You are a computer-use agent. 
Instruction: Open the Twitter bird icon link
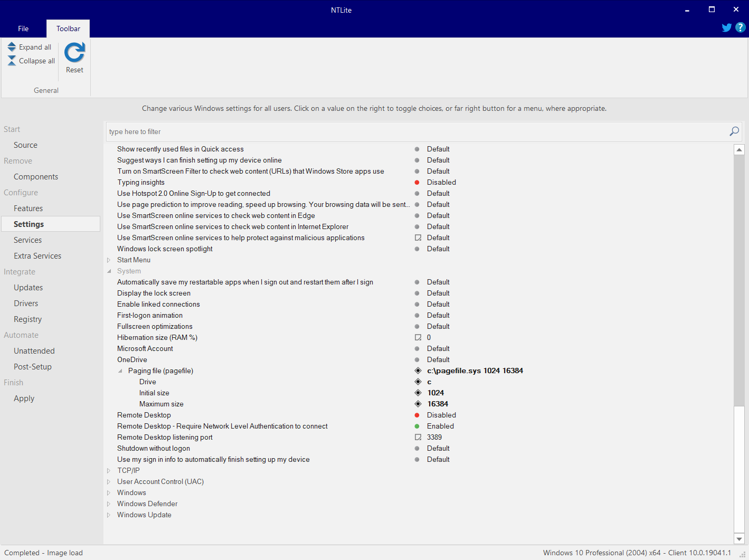[726, 27]
